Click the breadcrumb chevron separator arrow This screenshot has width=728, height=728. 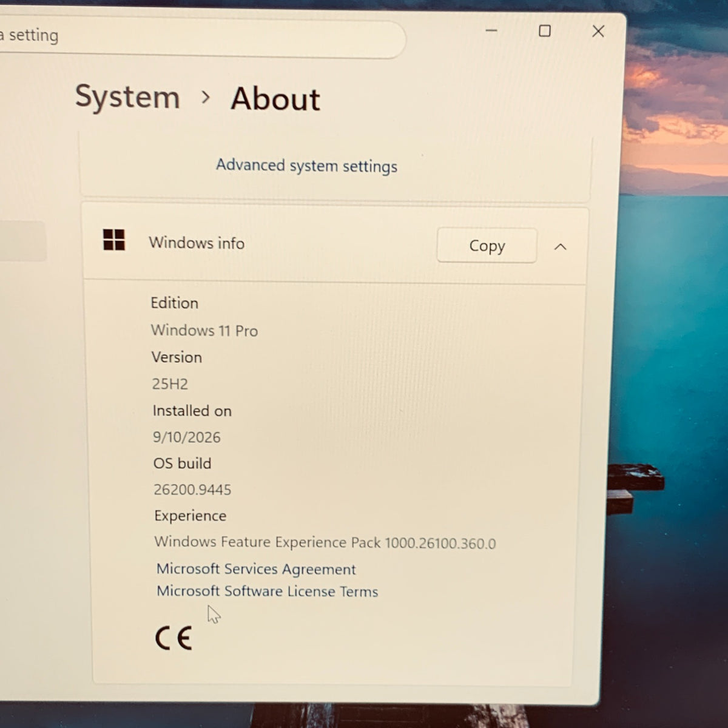206,97
